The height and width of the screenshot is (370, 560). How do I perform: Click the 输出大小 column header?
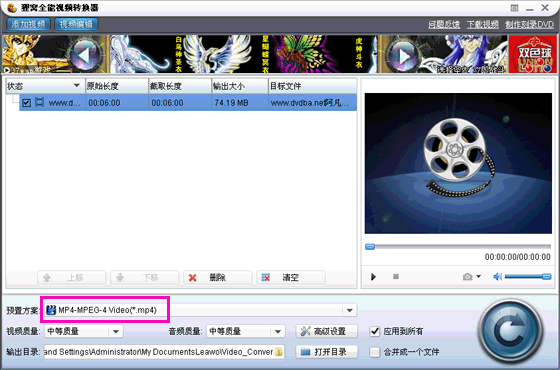pyautogui.click(x=240, y=86)
